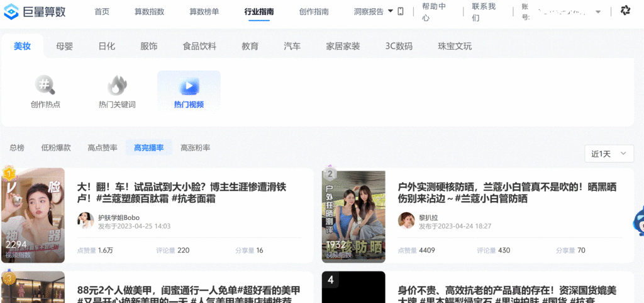Open the mobile phone icon in header
Viewport: 644px width, 303px height.
[401, 11]
